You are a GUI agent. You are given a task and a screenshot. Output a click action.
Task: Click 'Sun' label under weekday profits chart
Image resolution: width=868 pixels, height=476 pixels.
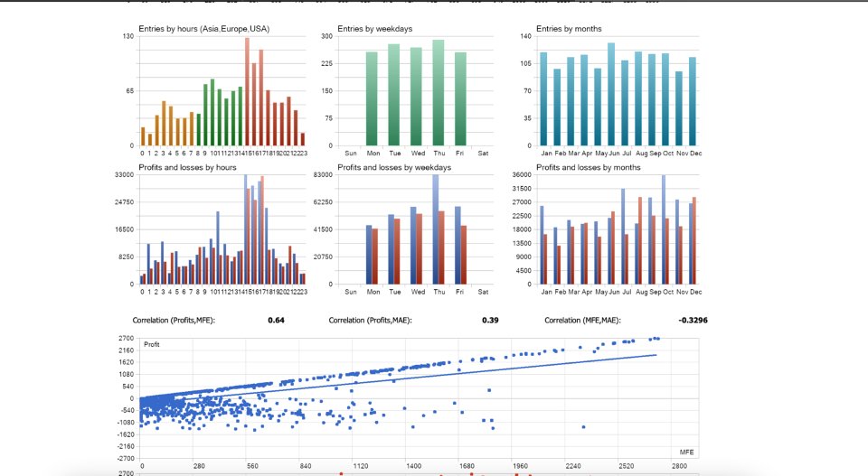click(x=351, y=292)
